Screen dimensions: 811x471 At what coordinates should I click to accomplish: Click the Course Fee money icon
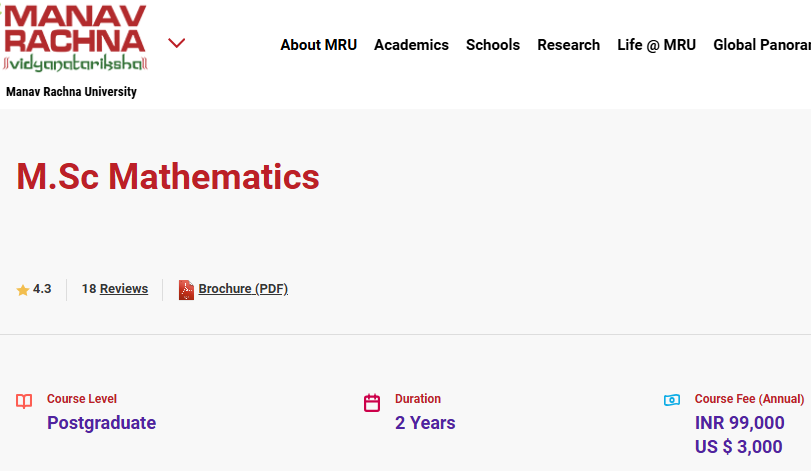tap(672, 400)
